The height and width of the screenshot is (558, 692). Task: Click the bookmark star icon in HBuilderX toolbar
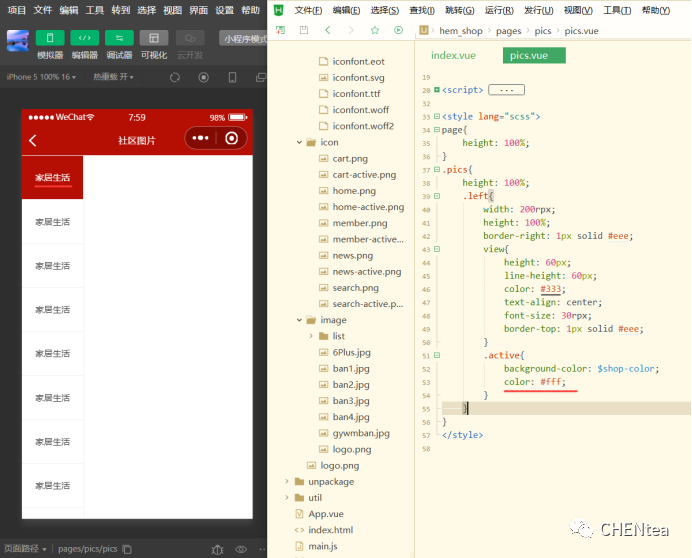click(375, 31)
